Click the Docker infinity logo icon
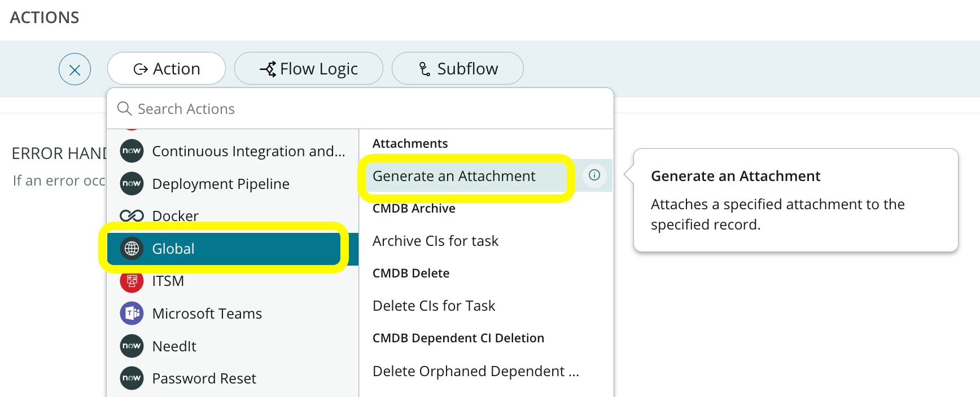980x397 pixels. (132, 216)
